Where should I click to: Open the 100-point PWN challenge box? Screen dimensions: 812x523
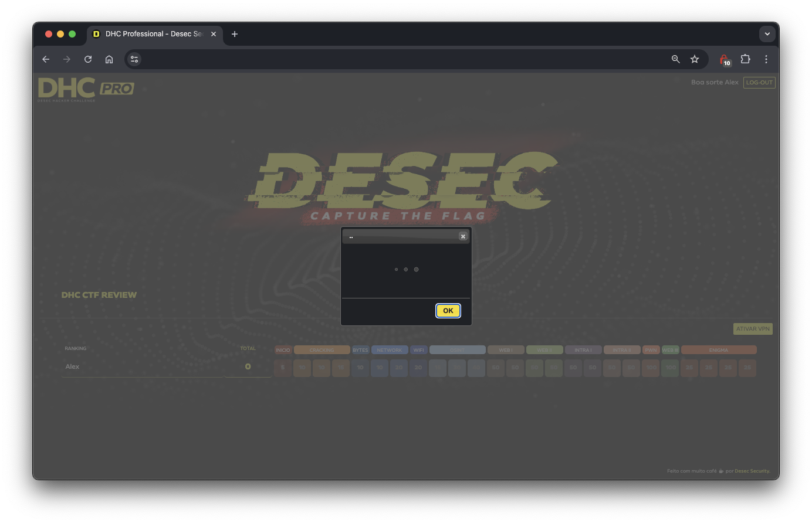coord(651,368)
